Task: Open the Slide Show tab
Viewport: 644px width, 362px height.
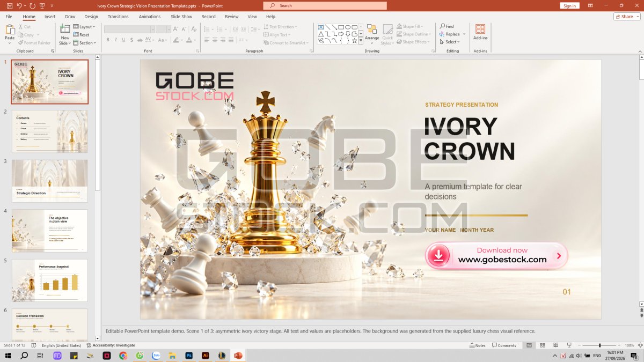Action: (181, 17)
